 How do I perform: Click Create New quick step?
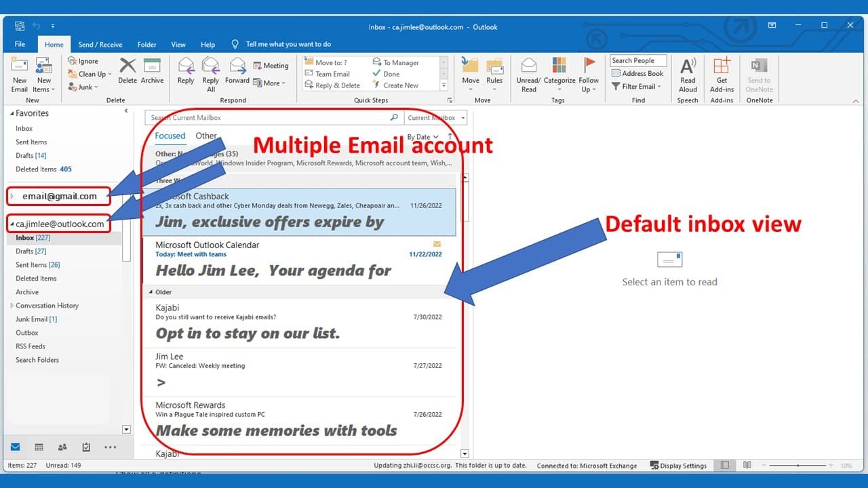click(395, 85)
